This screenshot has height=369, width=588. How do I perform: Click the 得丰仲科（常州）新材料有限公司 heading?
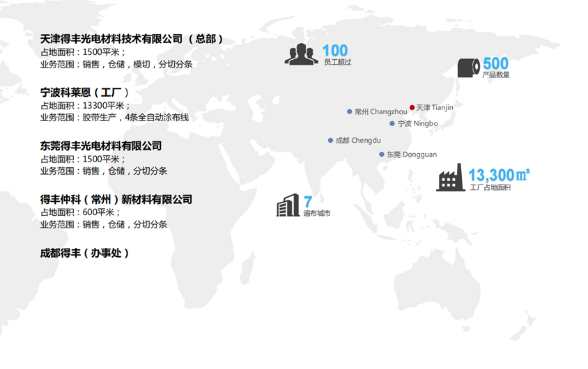pyautogui.click(x=116, y=200)
